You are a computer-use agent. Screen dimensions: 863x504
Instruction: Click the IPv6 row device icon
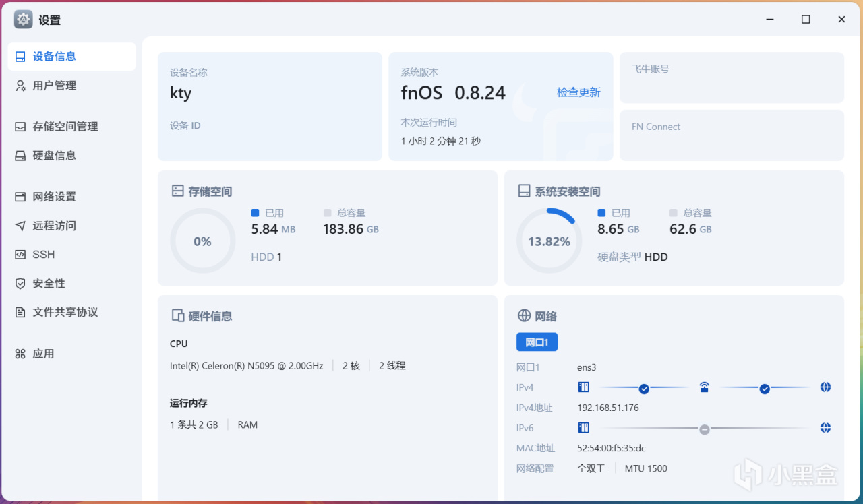pyautogui.click(x=584, y=428)
